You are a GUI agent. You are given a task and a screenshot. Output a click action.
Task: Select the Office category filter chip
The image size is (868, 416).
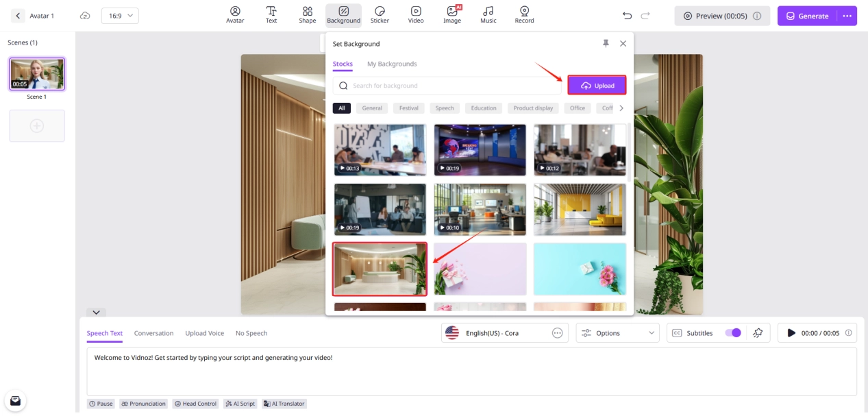578,108
